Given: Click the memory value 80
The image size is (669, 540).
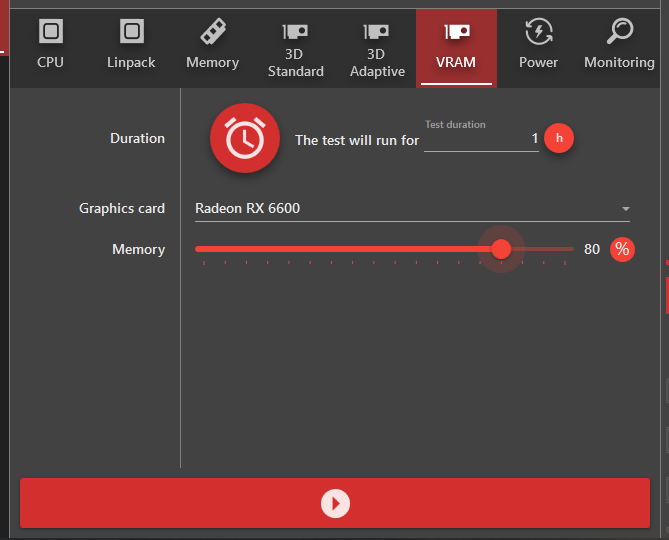Looking at the screenshot, I should click(x=592, y=249).
